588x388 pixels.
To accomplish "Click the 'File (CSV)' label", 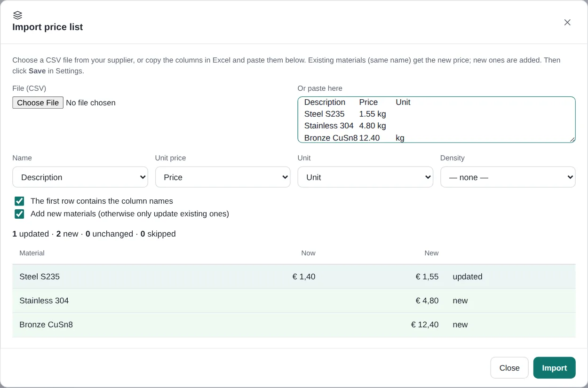I will pos(29,88).
